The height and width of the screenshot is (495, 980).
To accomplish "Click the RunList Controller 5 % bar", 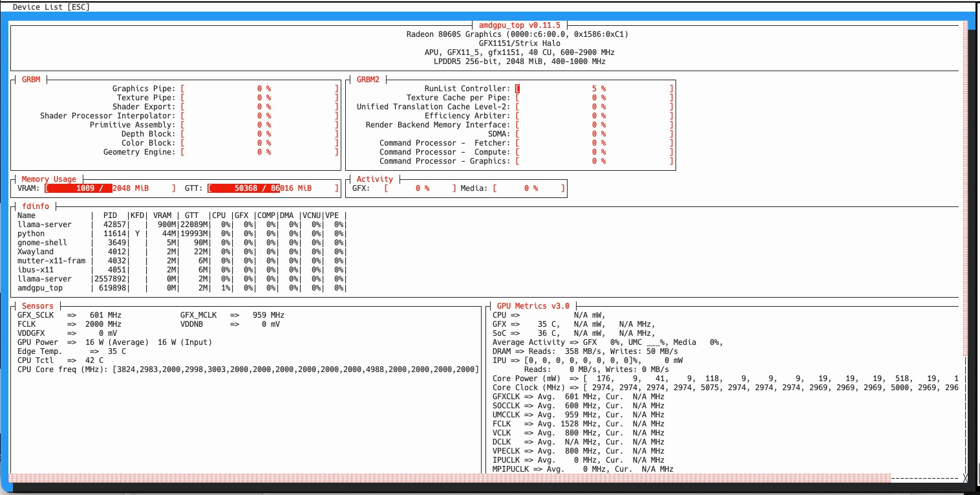I will [x=595, y=89].
